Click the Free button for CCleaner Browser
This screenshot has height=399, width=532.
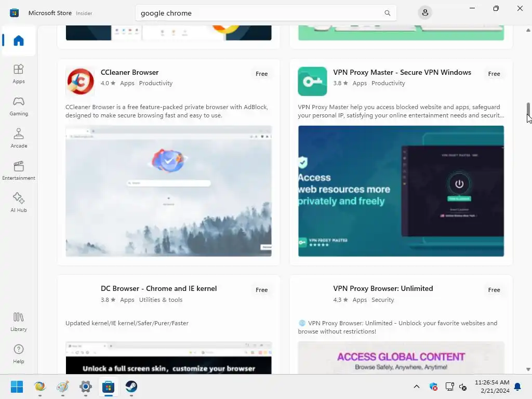(x=262, y=74)
